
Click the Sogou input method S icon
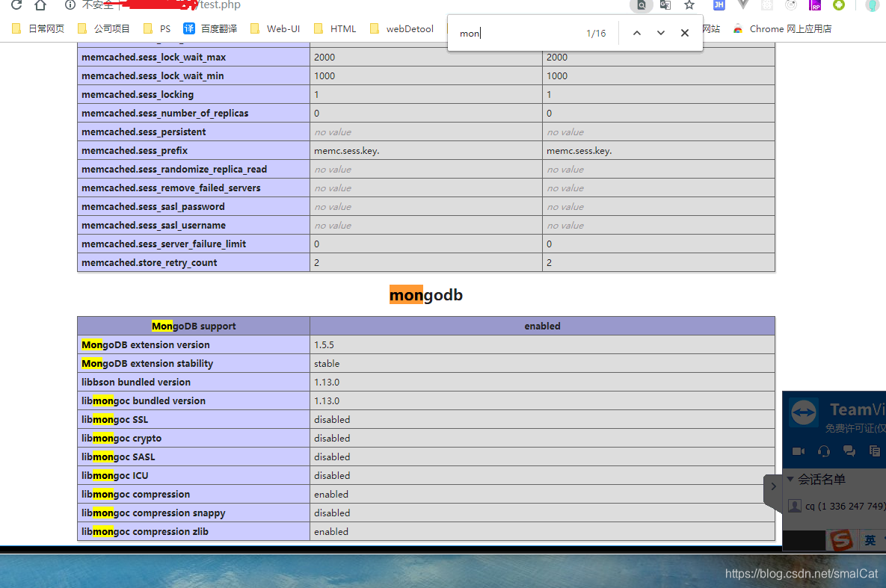point(841,540)
